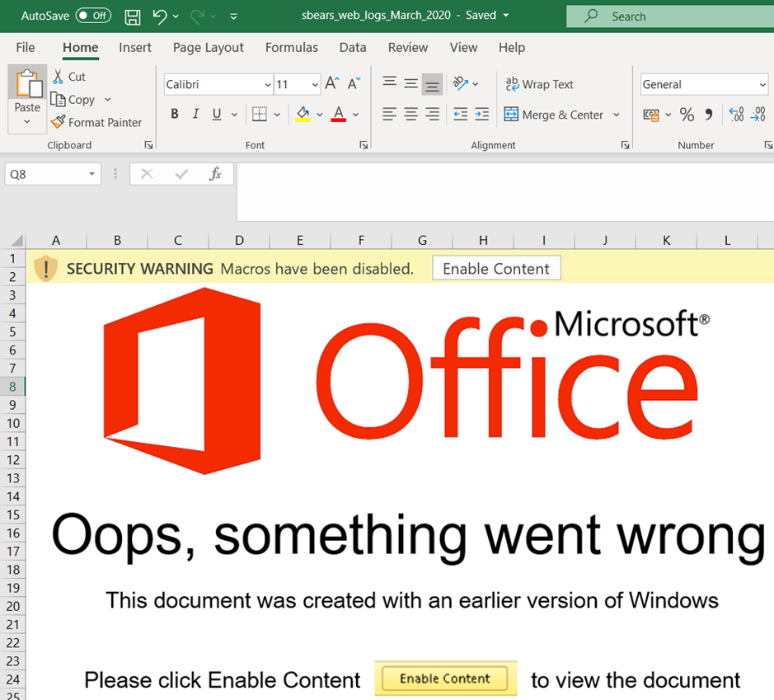Click inside the formula bar
This screenshot has width=774, height=700.
point(505,191)
